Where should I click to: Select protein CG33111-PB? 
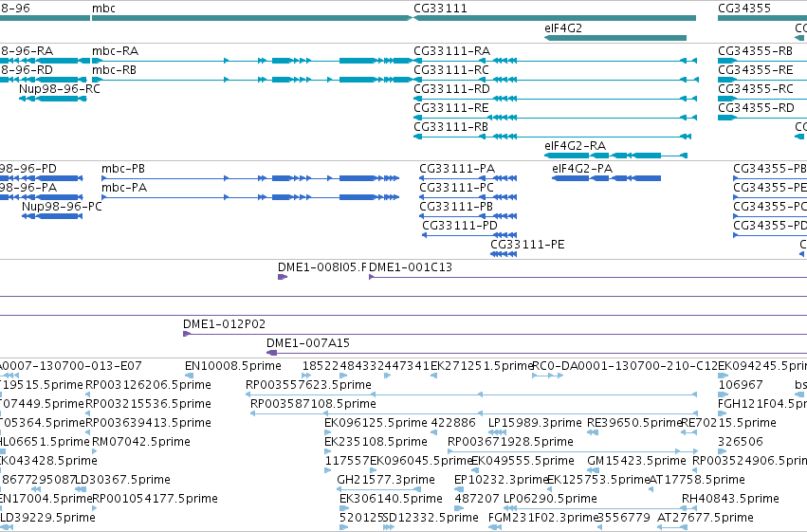(468, 216)
